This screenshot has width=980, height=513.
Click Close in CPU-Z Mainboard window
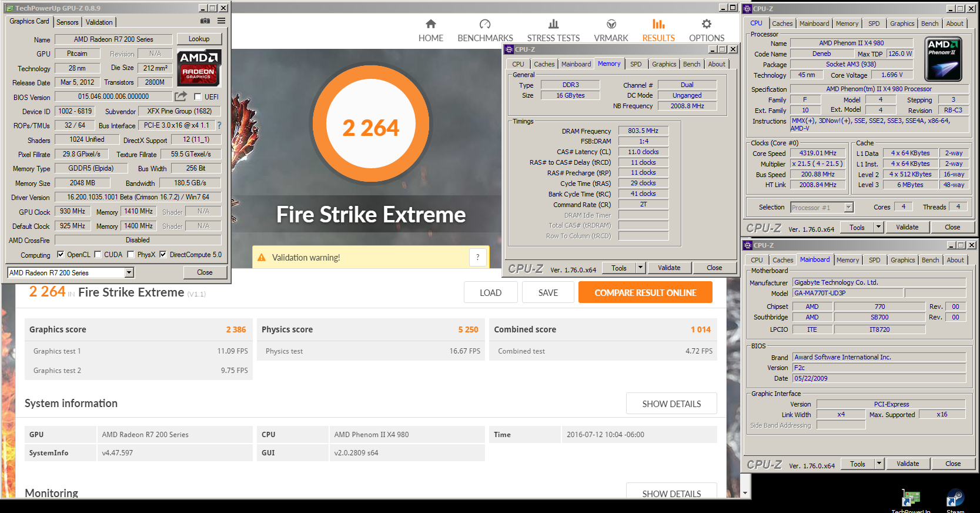(x=953, y=464)
